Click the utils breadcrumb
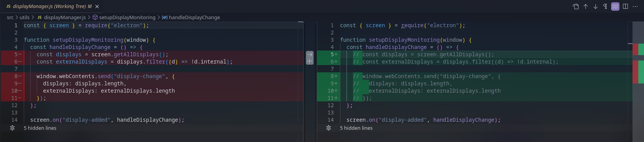The image size is (644, 142). coord(25,17)
